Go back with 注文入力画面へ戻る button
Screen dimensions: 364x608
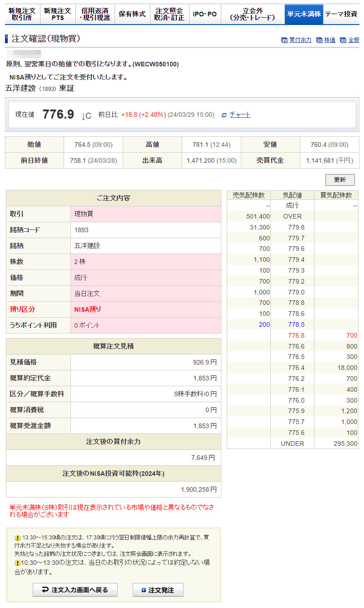[x=75, y=590]
